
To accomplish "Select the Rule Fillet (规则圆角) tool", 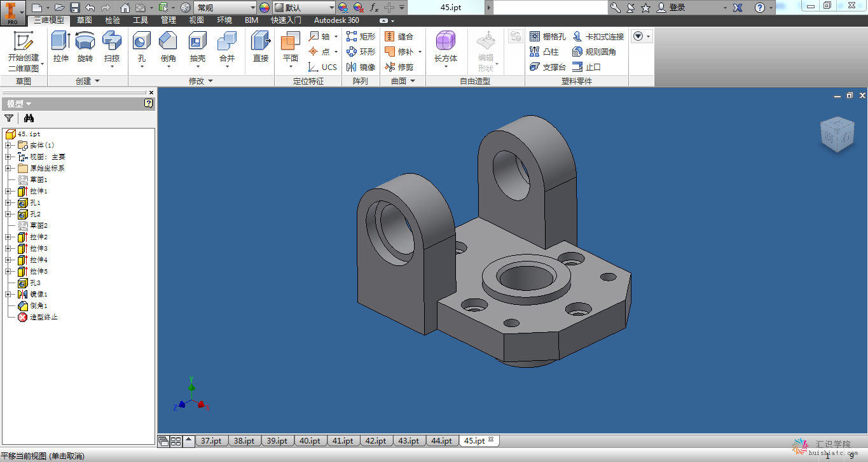I will click(x=594, y=52).
